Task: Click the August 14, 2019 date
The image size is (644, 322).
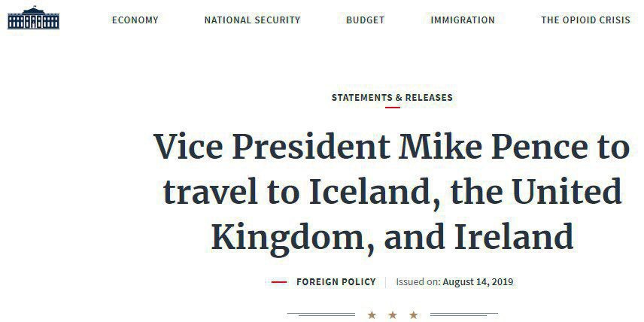Action: (478, 282)
